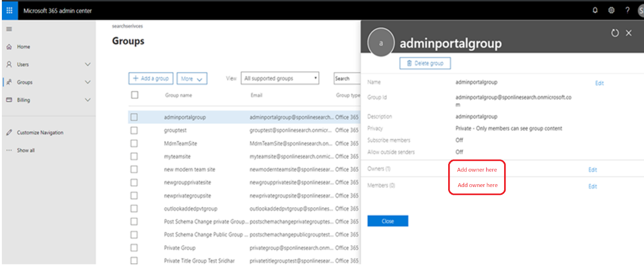The height and width of the screenshot is (270, 644).
Task: Check the new modern team site checkbox
Action: 134,169
